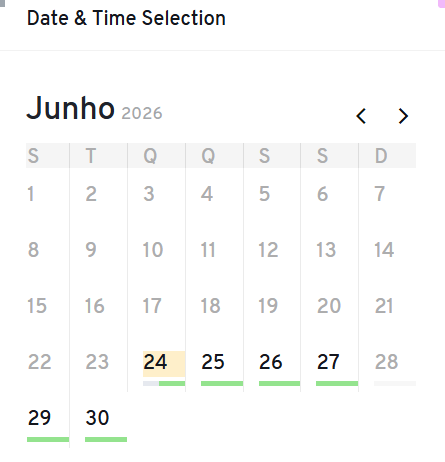
Task: Click unavailable date 15
Action: (37, 306)
